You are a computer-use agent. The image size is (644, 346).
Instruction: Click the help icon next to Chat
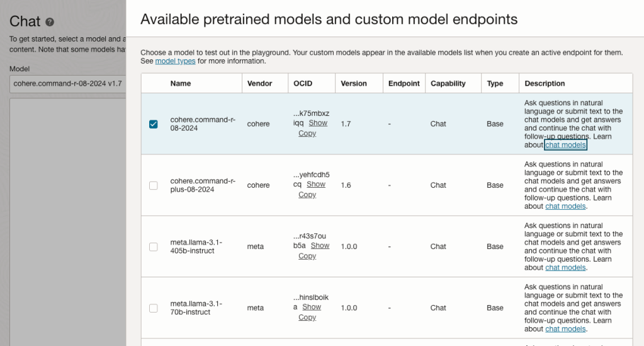tap(50, 22)
